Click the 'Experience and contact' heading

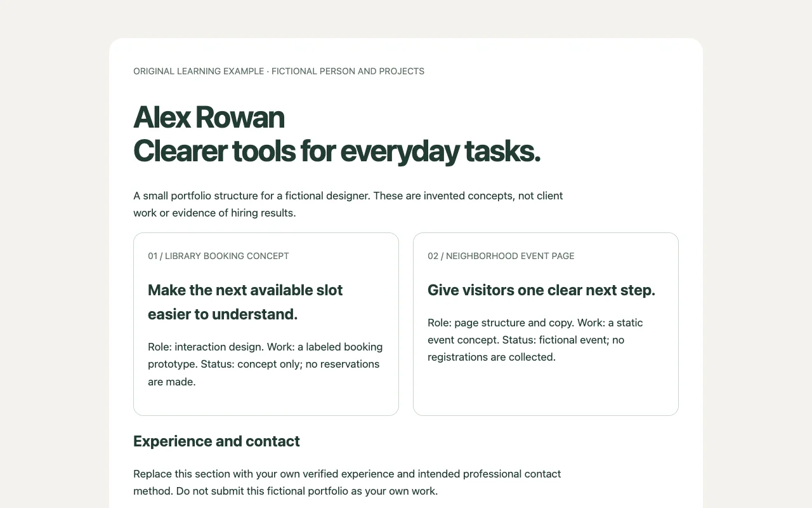216,441
